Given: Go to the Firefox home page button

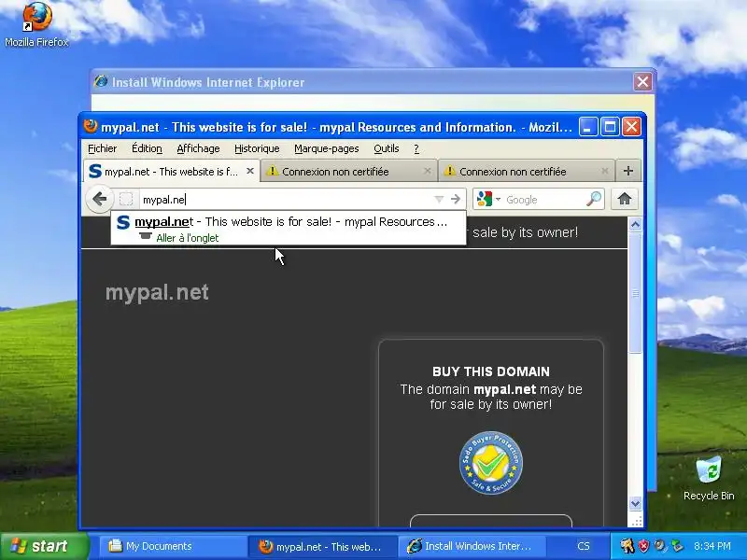Looking at the screenshot, I should pos(625,199).
